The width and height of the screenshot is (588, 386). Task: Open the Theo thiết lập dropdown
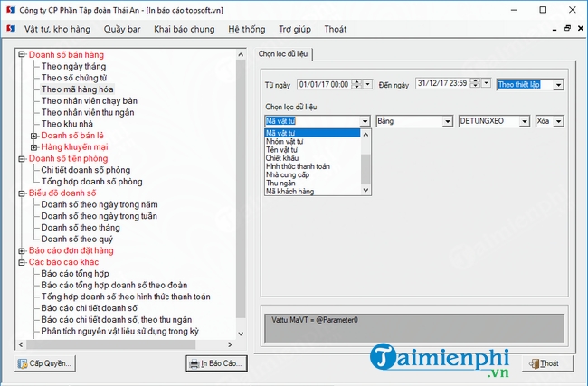click(x=558, y=85)
